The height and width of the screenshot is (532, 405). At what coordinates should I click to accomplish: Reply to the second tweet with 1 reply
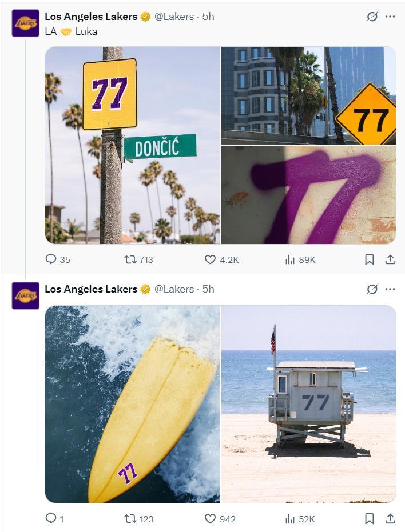click(51, 519)
